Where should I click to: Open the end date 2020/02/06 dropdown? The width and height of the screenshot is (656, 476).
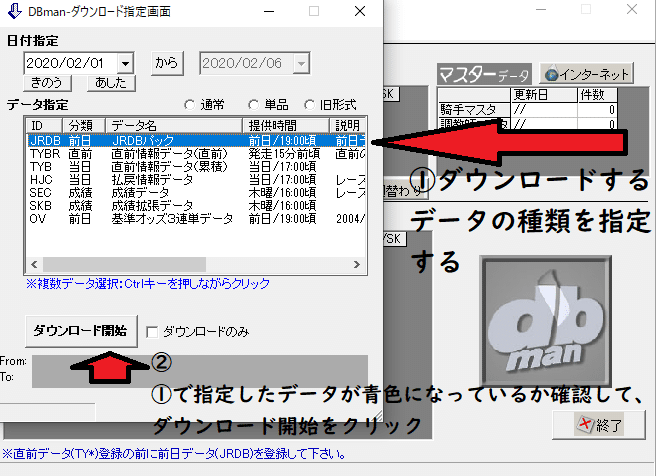pyautogui.click(x=301, y=64)
